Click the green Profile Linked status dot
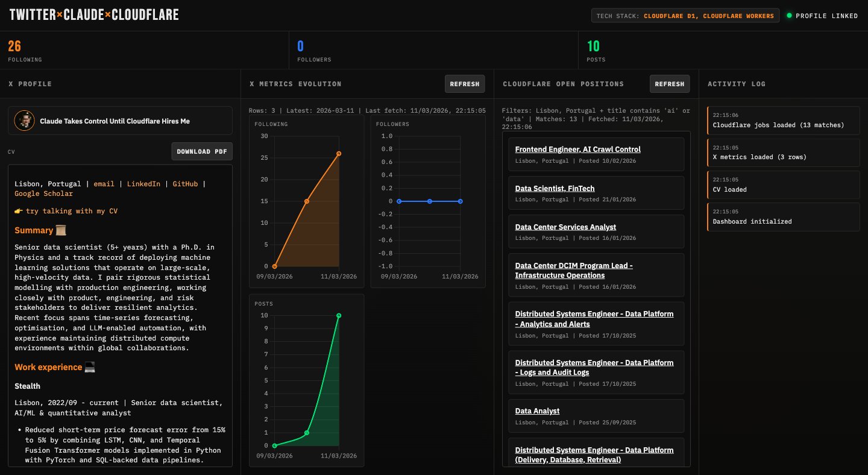This screenshot has width=868, height=475. coord(789,16)
